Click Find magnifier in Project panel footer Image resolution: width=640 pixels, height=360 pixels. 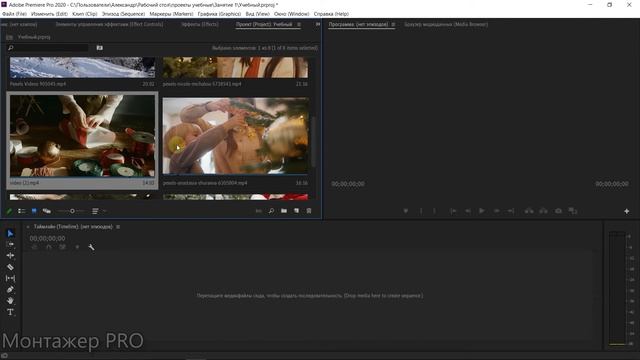pos(271,211)
